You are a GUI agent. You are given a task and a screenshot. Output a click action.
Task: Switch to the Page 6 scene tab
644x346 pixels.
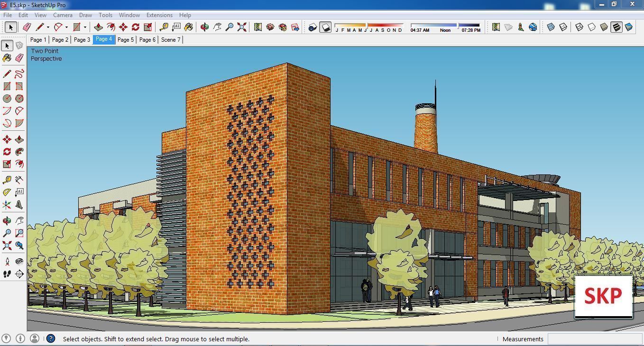(147, 40)
